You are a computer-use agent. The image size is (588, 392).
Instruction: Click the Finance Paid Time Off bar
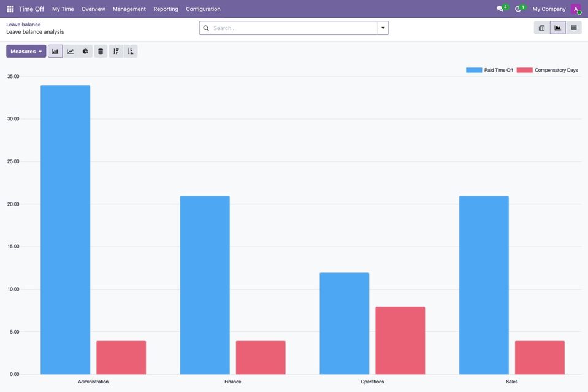[205, 285]
